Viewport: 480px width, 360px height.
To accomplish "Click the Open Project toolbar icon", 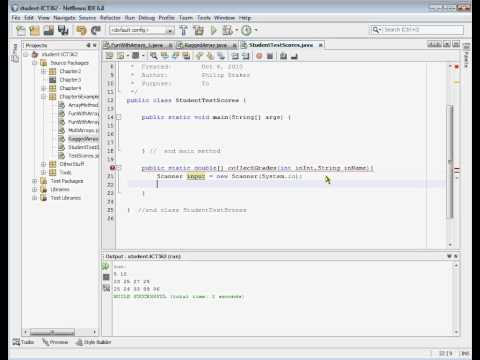I will (x=49, y=31).
